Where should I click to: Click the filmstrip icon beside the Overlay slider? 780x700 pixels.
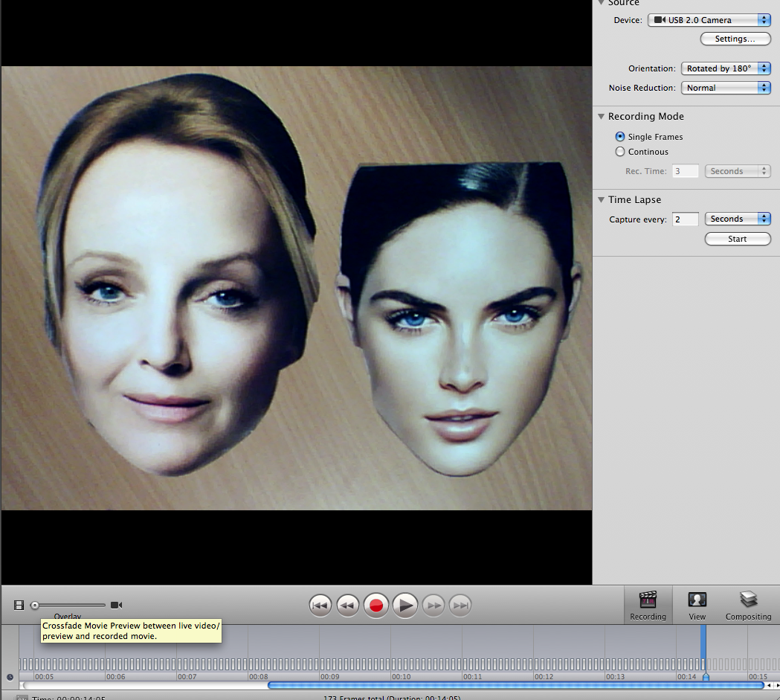point(19,605)
